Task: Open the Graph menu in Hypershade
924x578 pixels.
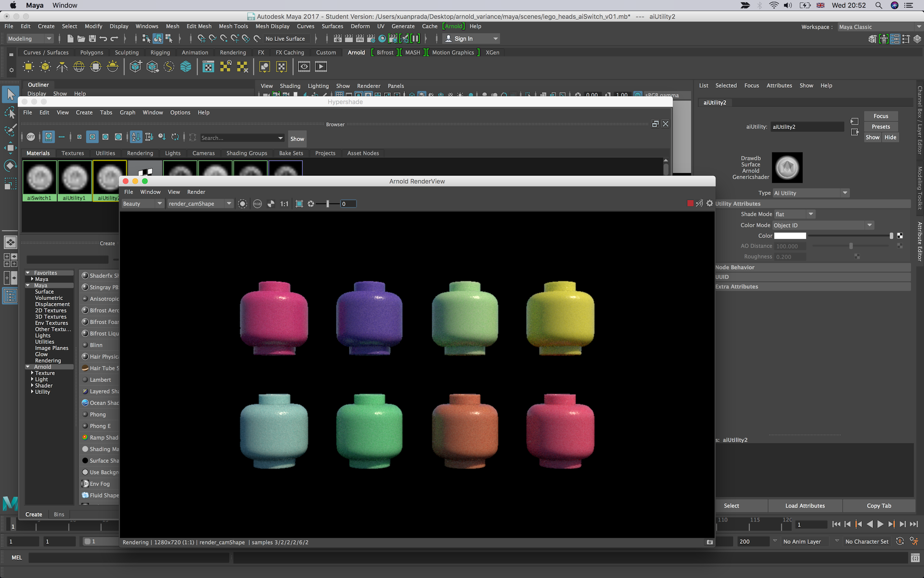Action: (x=128, y=112)
